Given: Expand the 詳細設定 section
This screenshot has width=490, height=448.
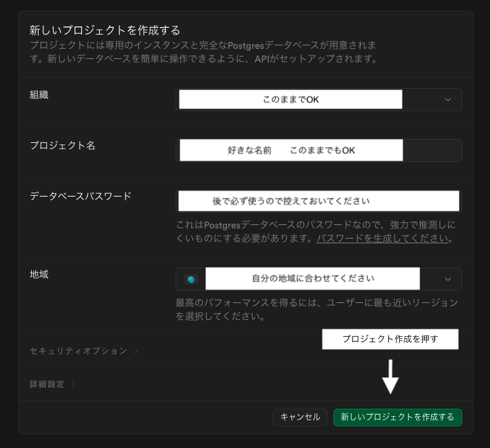Looking at the screenshot, I should coord(47,384).
